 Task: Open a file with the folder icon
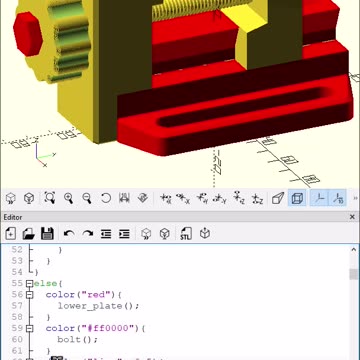(29, 234)
